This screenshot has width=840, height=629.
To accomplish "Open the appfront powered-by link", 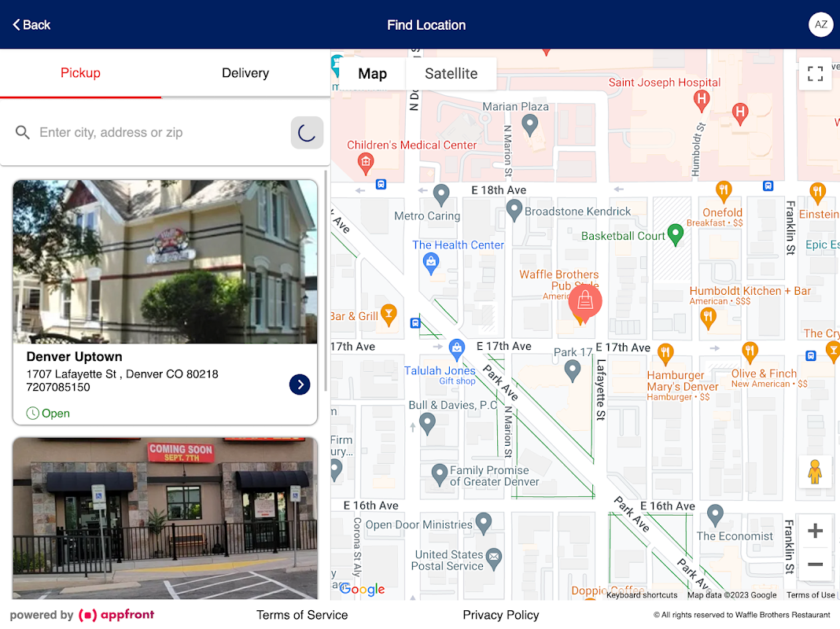I will 83,615.
